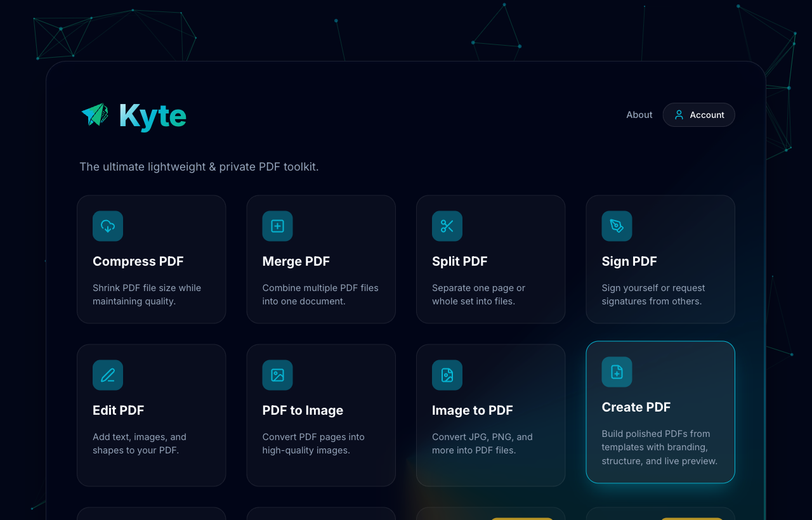812x520 pixels.
Task: Click the Image to PDF file-image icon
Action: coord(447,375)
